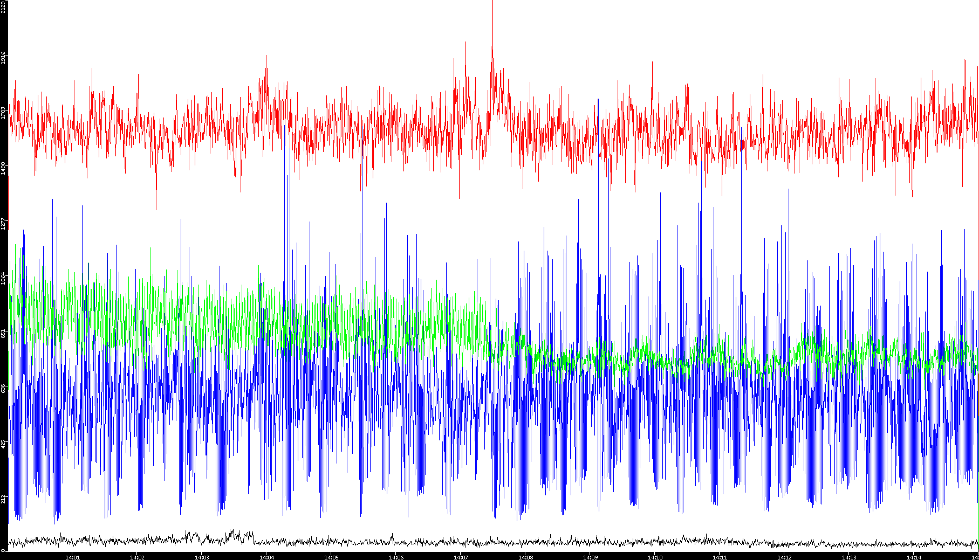979x560 pixels.
Task: Click the 425 value on vertical axis
Action: coord(3,444)
